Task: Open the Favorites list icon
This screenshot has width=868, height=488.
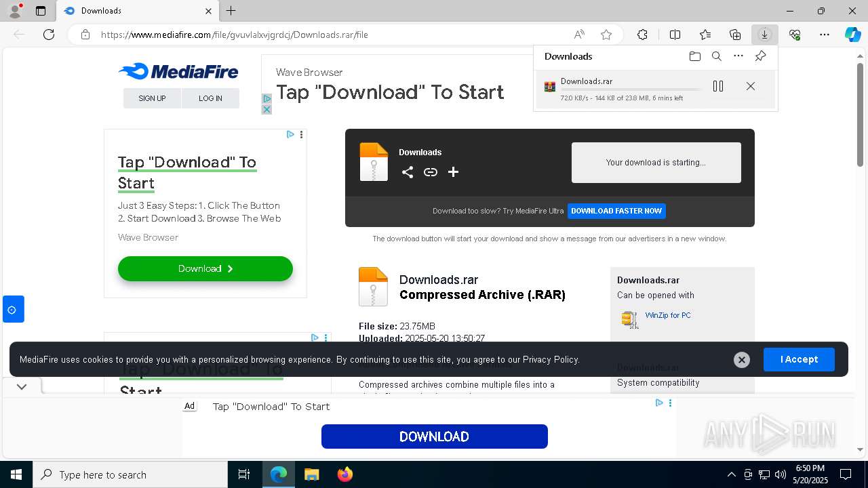Action: click(x=705, y=35)
